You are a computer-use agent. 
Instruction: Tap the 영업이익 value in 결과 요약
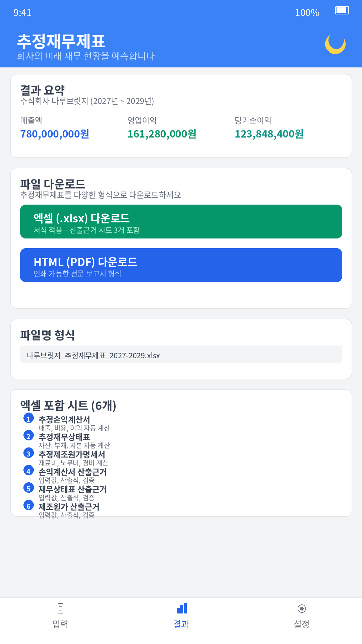(162, 134)
